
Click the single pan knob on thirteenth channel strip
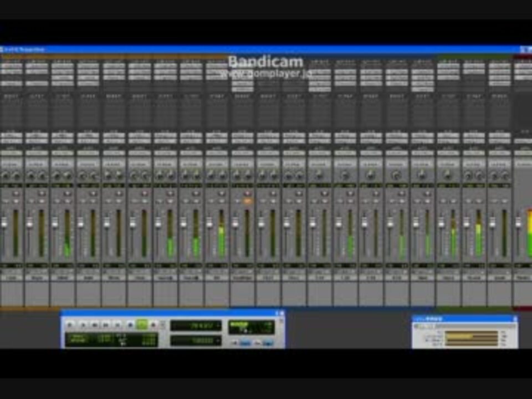(319, 176)
